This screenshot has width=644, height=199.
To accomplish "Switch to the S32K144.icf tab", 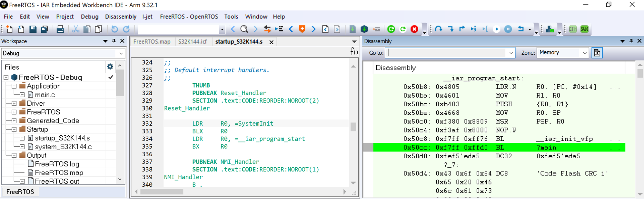I will (x=193, y=42).
